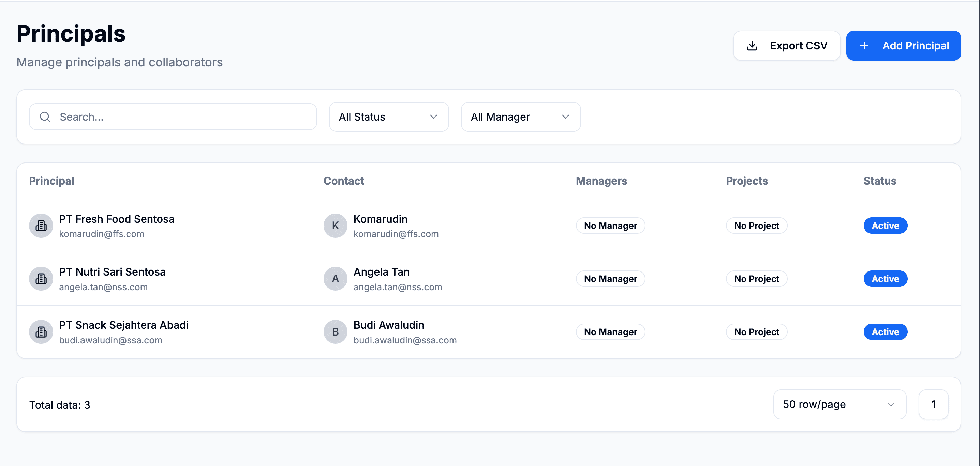This screenshot has height=466, width=980.
Task: Click the magnifier icon in search box
Action: [x=45, y=117]
